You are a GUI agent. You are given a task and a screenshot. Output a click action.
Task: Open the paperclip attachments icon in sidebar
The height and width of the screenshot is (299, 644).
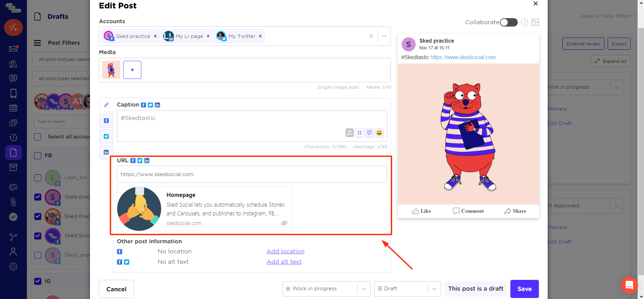tap(13, 202)
